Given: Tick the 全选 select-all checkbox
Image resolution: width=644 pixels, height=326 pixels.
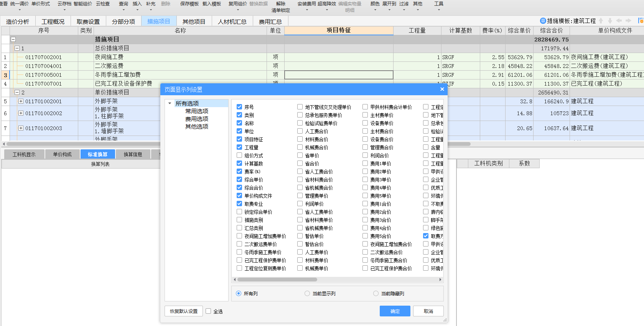Looking at the screenshot, I should (x=208, y=311).
